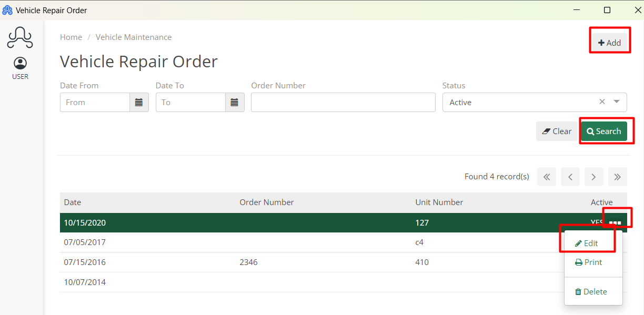
Task: Sort by the Unit Number column header
Action: [x=439, y=202]
